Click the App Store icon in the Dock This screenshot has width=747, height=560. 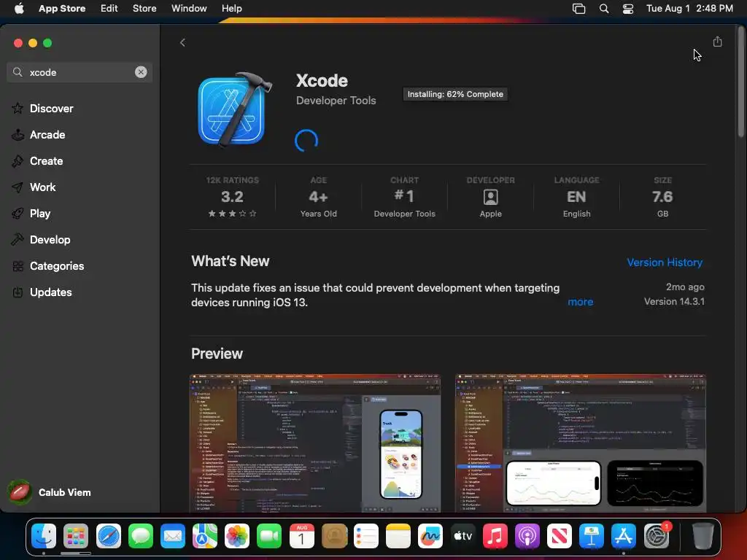624,536
